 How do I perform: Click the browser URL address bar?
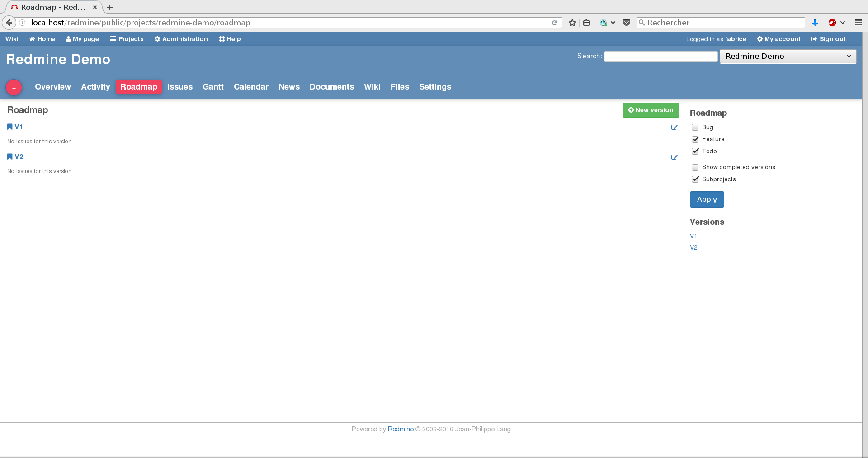click(x=288, y=23)
